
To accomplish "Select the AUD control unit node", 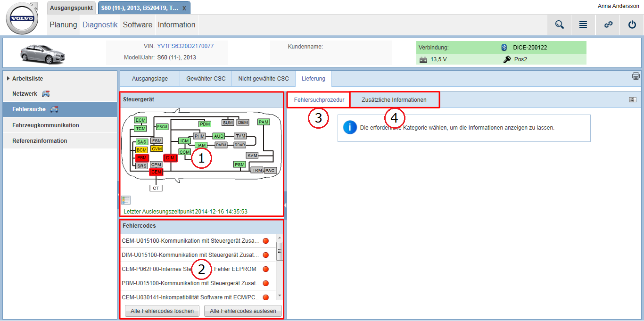I will (219, 136).
